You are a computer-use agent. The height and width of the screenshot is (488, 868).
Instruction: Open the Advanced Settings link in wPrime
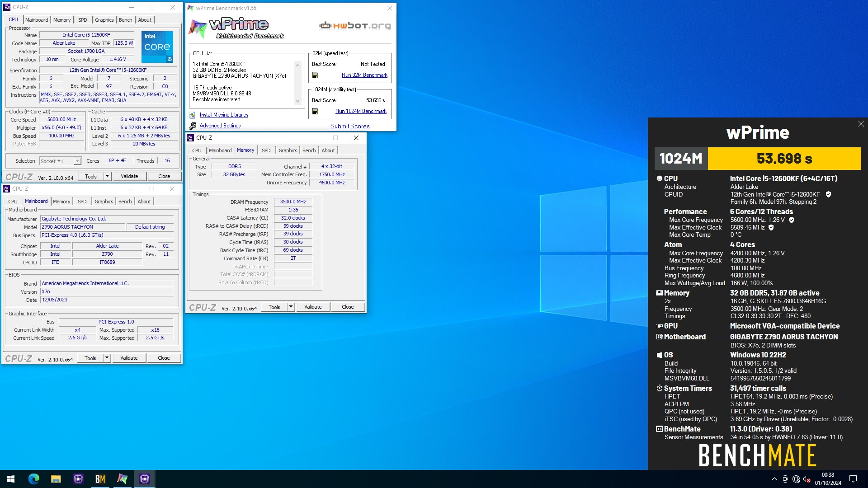click(220, 126)
